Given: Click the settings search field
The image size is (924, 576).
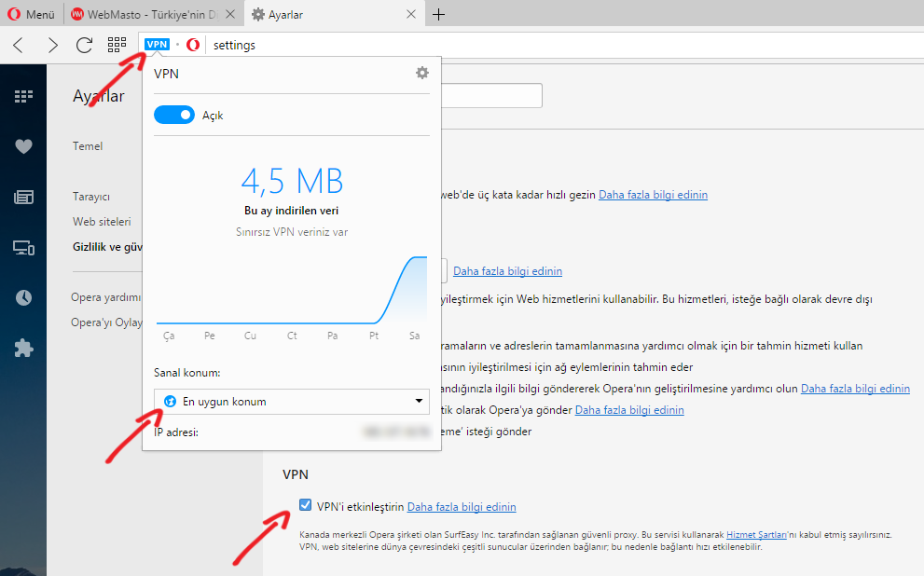Looking at the screenshot, I should pyautogui.click(x=491, y=95).
